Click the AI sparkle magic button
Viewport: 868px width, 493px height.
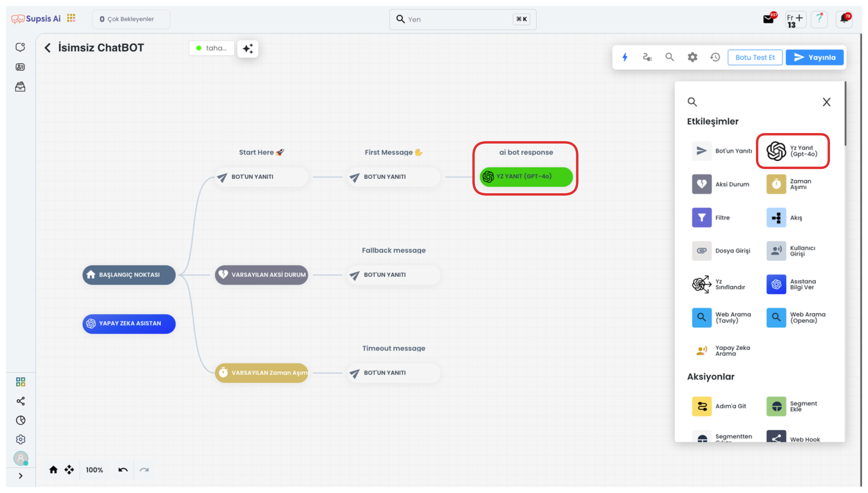[x=248, y=49]
